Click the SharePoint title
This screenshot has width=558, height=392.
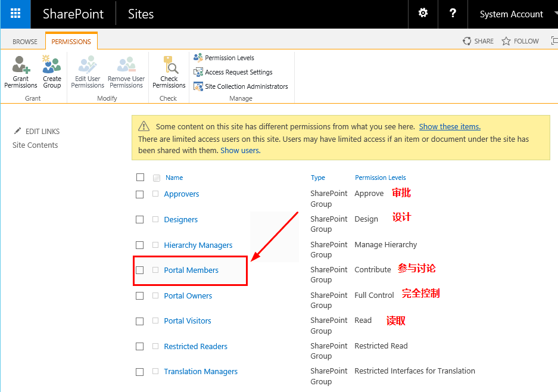(73, 14)
